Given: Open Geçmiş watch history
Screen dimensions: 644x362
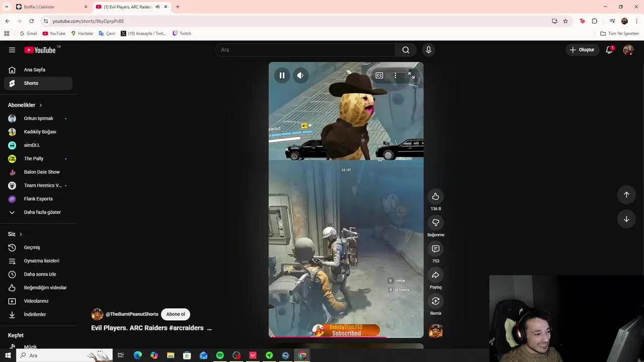Looking at the screenshot, I should 38,247.
